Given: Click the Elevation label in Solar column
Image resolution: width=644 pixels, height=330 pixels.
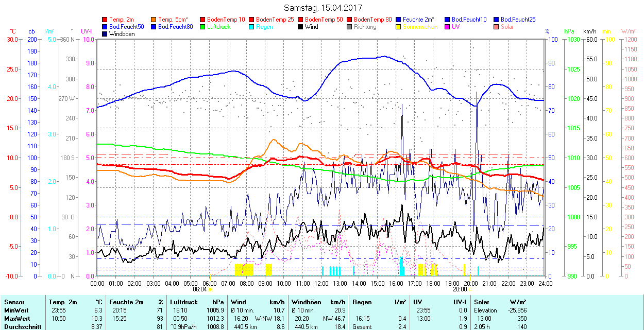Looking at the screenshot, I should tap(486, 310).
